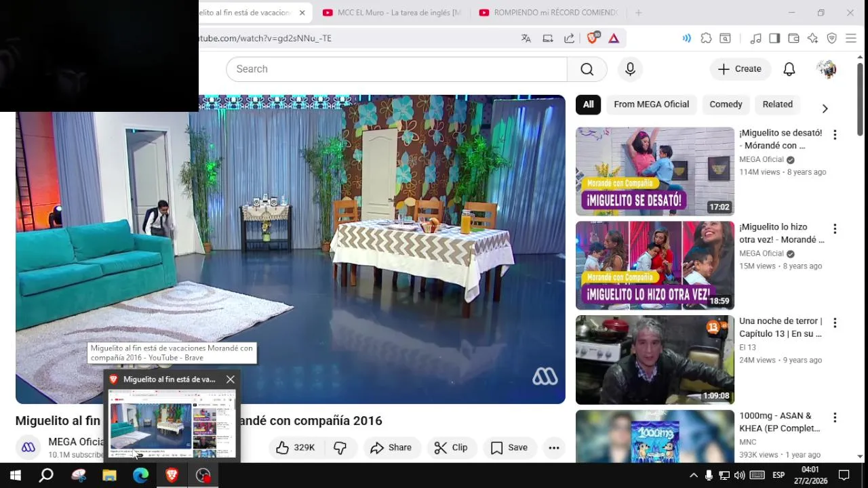Toggle the browser sidebar panel icon

click(x=774, y=39)
